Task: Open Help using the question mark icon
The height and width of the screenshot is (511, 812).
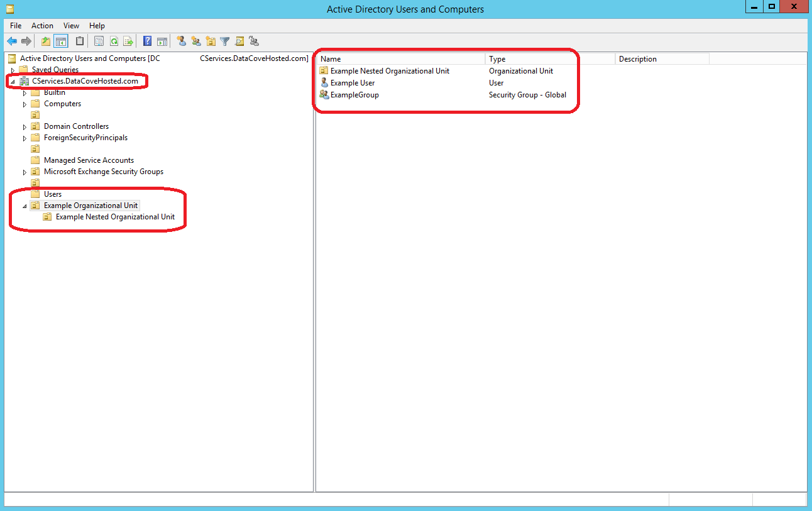Action: pos(146,41)
